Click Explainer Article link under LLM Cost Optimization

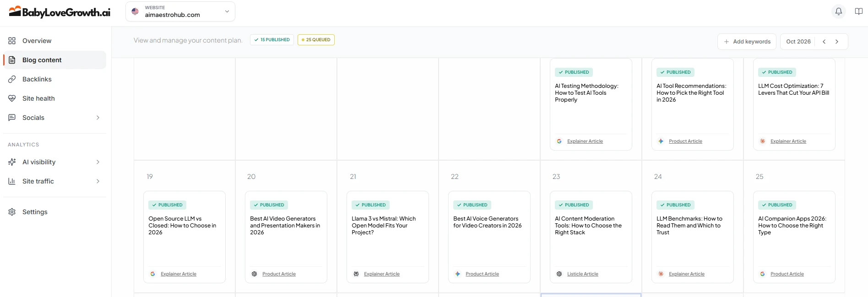(788, 141)
